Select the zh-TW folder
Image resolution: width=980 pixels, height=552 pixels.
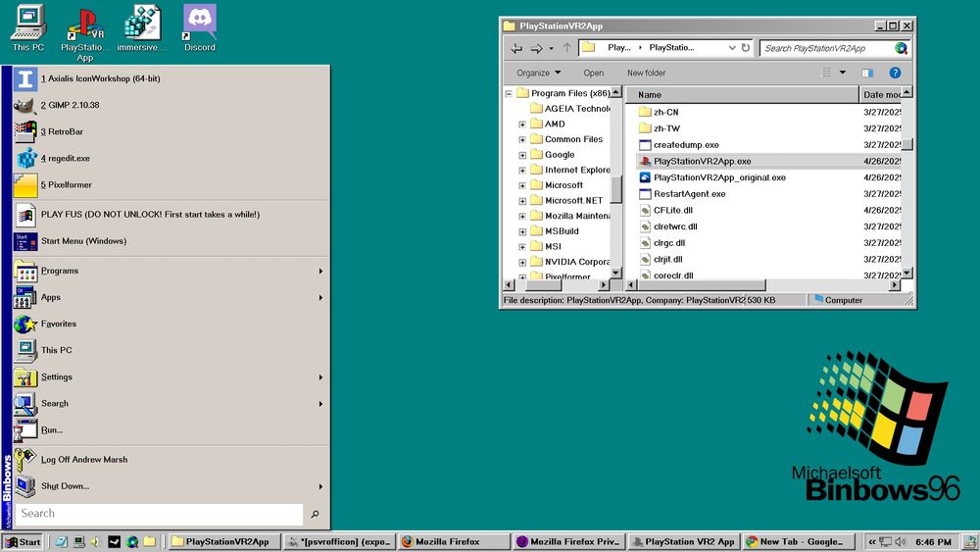tap(660, 128)
